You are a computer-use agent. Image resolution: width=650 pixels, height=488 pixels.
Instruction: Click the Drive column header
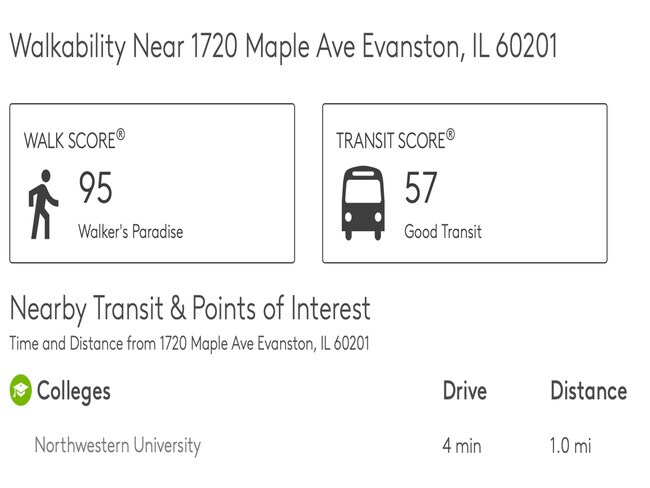tap(464, 391)
